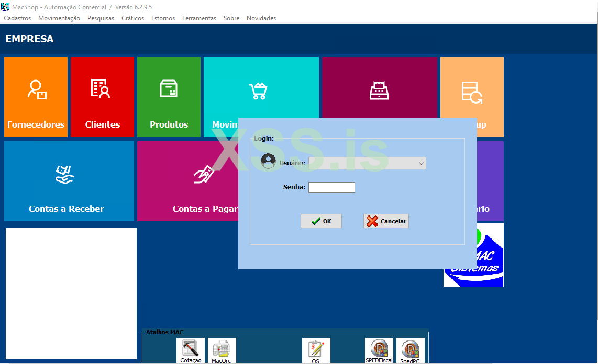The height and width of the screenshot is (364, 598).
Task: Open the Estornos menu
Action: 163,18
